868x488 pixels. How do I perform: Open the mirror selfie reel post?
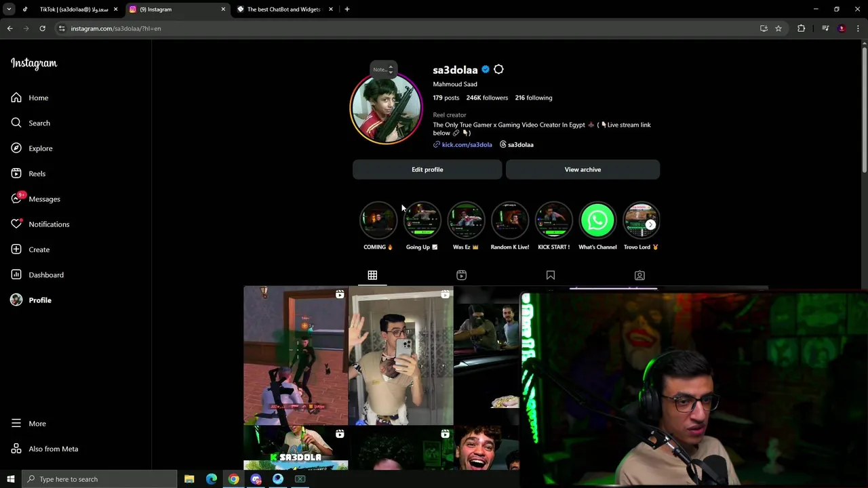401,356
